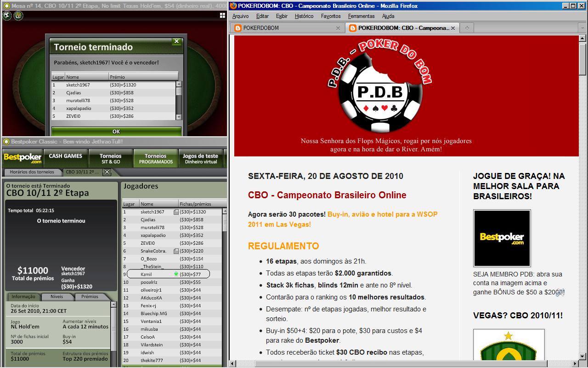Click the Mesa nº 14 window title icon
Image resolution: width=588 pixels, height=368 pixels.
[6, 6]
